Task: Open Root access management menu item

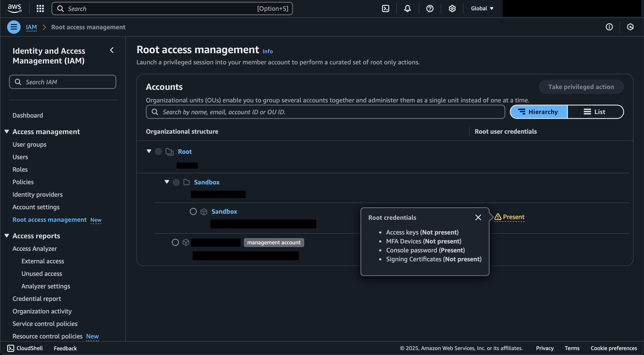Action: coord(49,220)
